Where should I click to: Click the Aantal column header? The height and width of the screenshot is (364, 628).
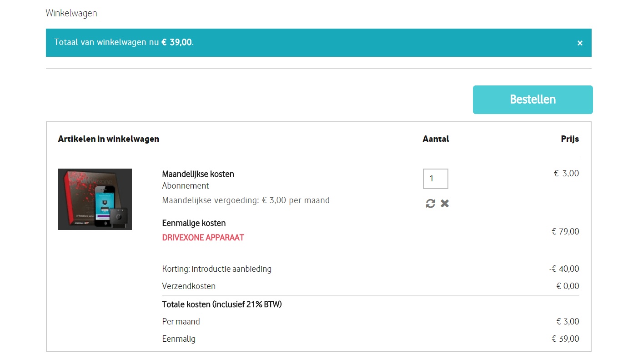pyautogui.click(x=436, y=139)
